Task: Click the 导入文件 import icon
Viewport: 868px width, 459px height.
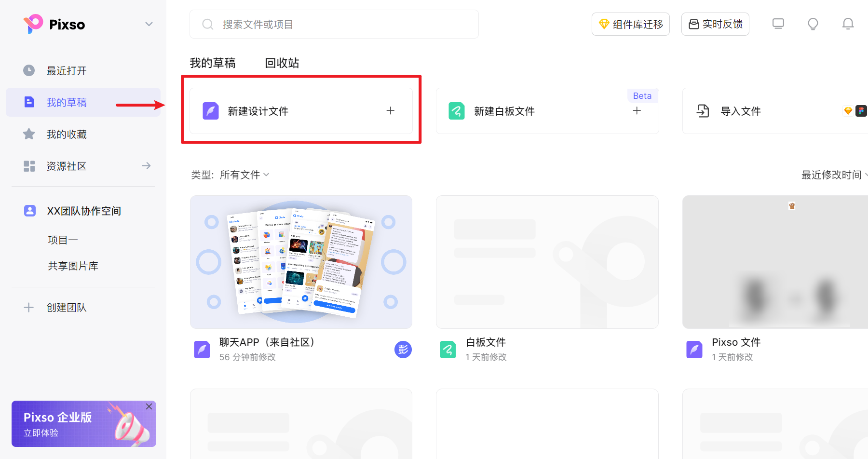Action: pos(703,111)
